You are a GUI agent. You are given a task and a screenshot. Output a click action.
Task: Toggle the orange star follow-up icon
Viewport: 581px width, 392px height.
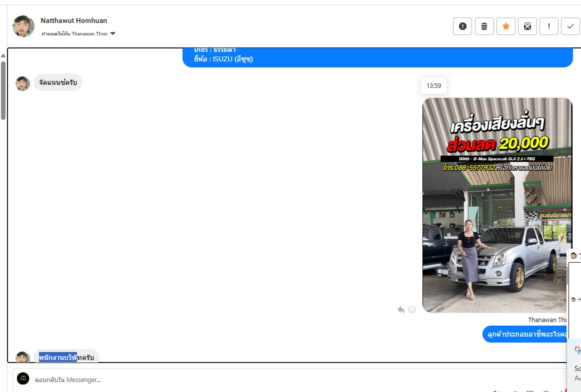(506, 26)
